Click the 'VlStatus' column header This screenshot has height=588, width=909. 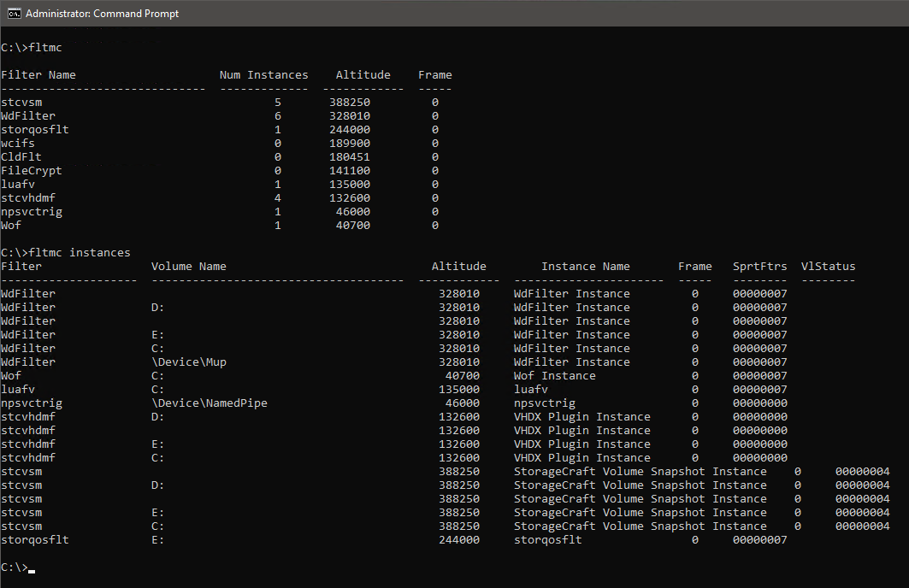[828, 267]
